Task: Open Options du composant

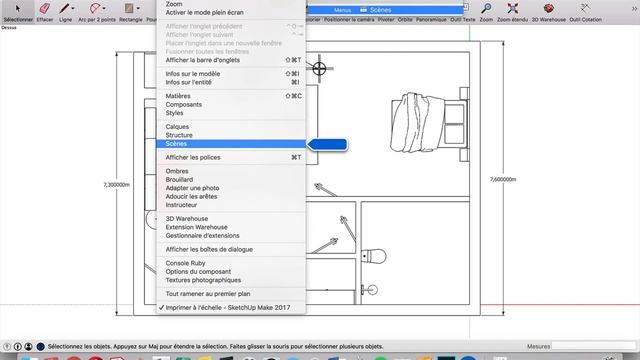Action: [231, 271]
